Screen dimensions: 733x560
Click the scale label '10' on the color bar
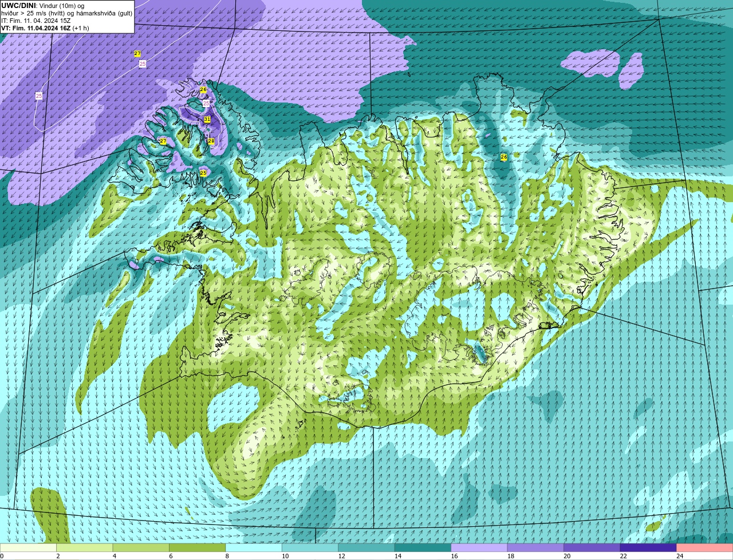(285, 556)
